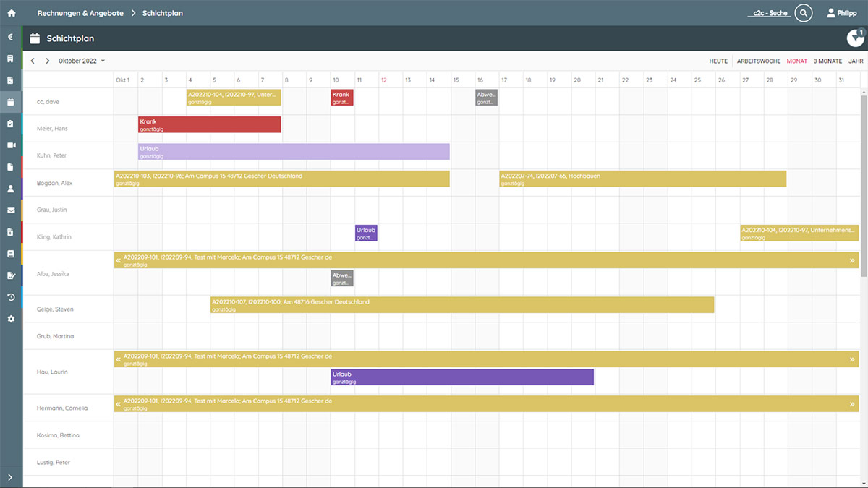Open the history view via the clock icon

(x=10, y=296)
